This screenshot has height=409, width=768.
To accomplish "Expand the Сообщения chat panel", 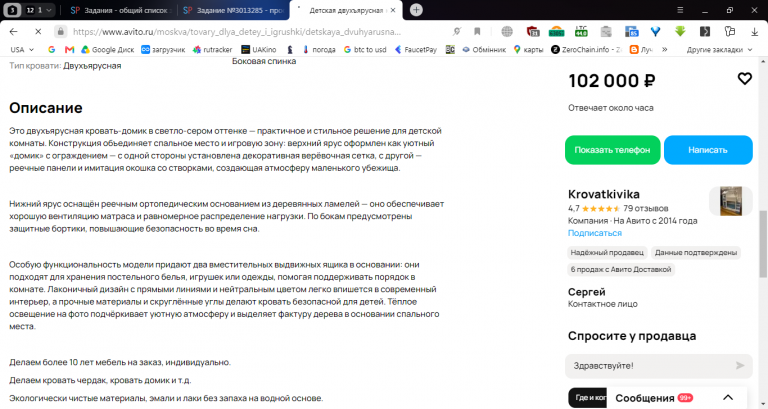I will (x=728, y=398).
